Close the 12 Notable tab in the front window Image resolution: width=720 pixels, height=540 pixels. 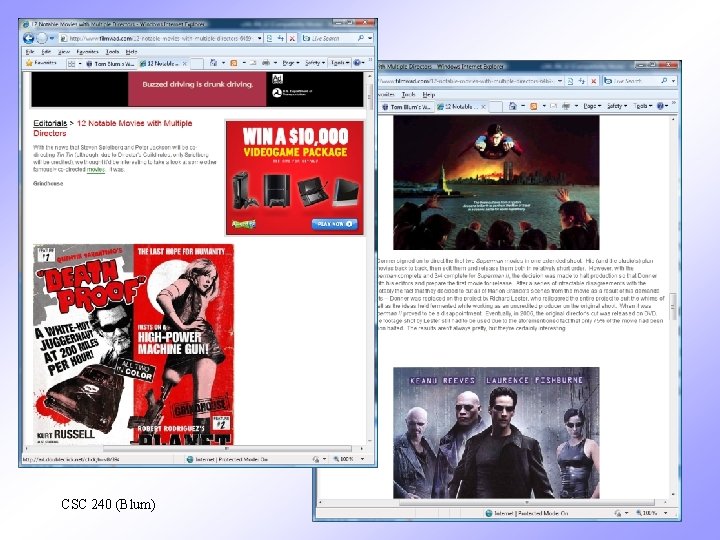185,64
